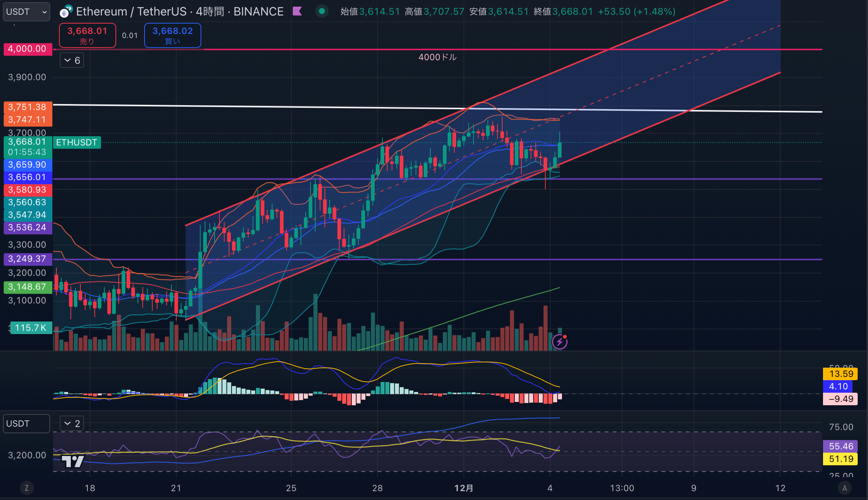This screenshot has width=868, height=500.
Task: Click the 75.00 level on the RSI scale
Action: tap(841, 427)
